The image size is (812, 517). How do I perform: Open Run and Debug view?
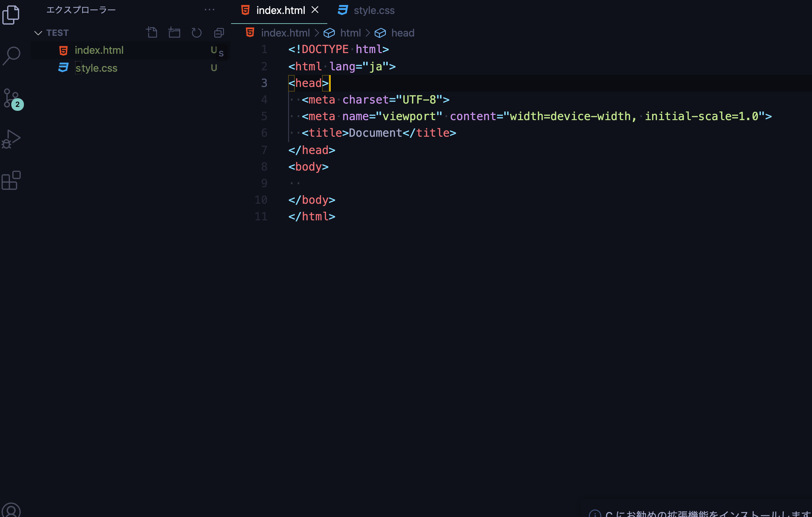[x=11, y=139]
